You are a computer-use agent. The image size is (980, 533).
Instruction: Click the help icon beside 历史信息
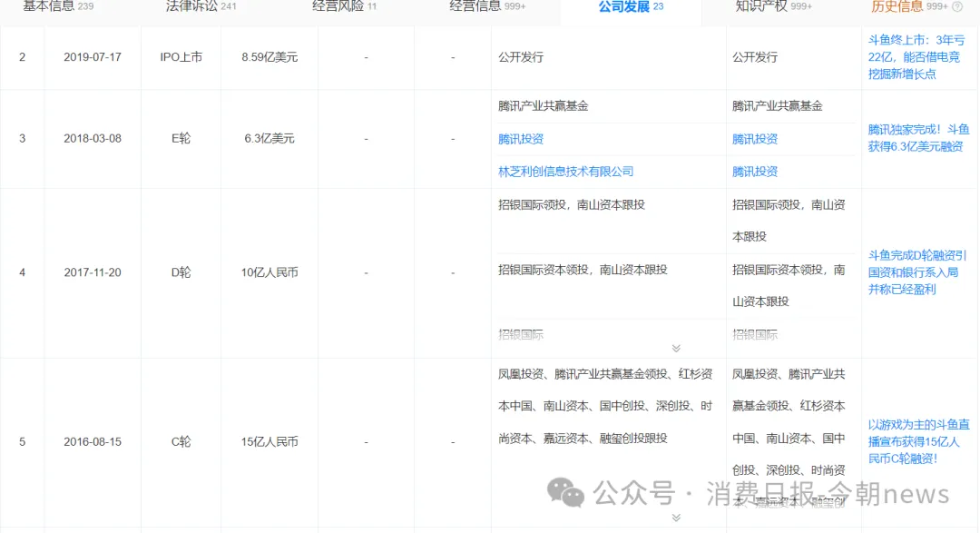(x=957, y=7)
